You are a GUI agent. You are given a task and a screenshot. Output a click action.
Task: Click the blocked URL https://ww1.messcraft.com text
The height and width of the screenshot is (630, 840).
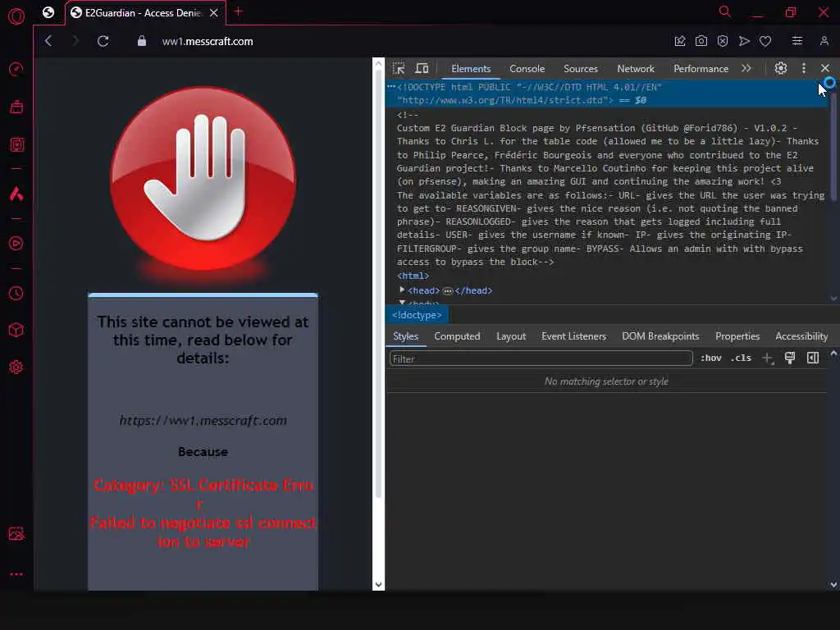click(x=203, y=421)
